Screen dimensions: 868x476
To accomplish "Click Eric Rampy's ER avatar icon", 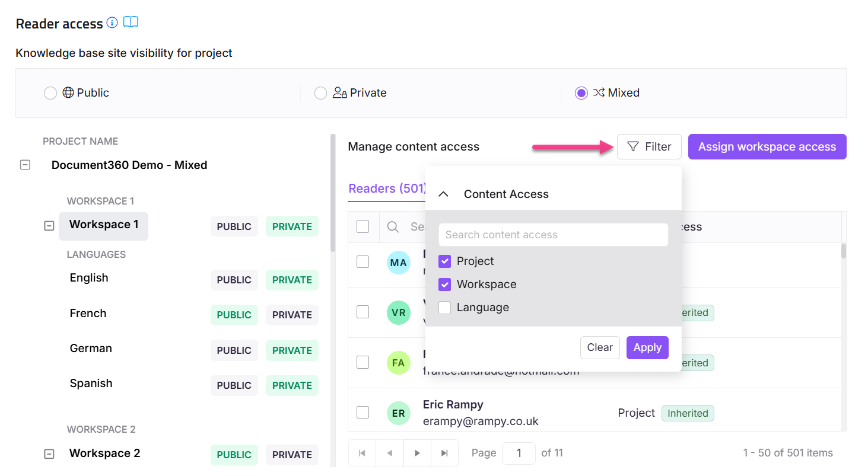I will point(398,413).
